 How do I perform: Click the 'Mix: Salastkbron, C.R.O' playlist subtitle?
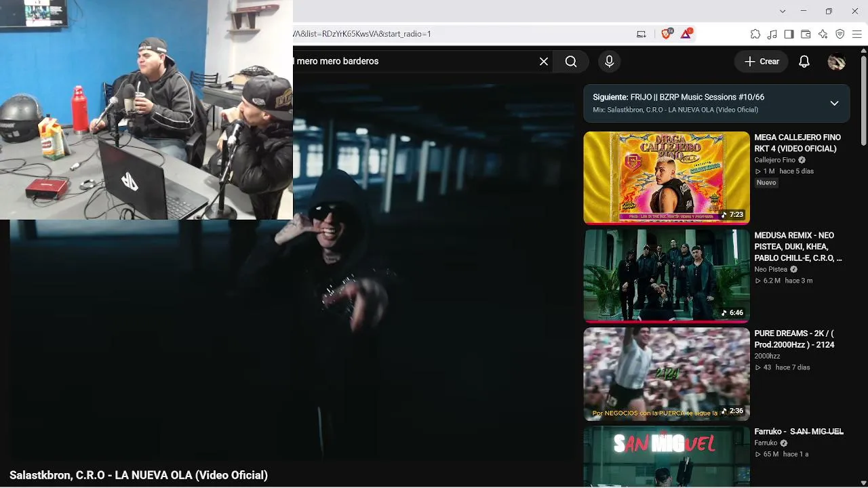coord(675,110)
